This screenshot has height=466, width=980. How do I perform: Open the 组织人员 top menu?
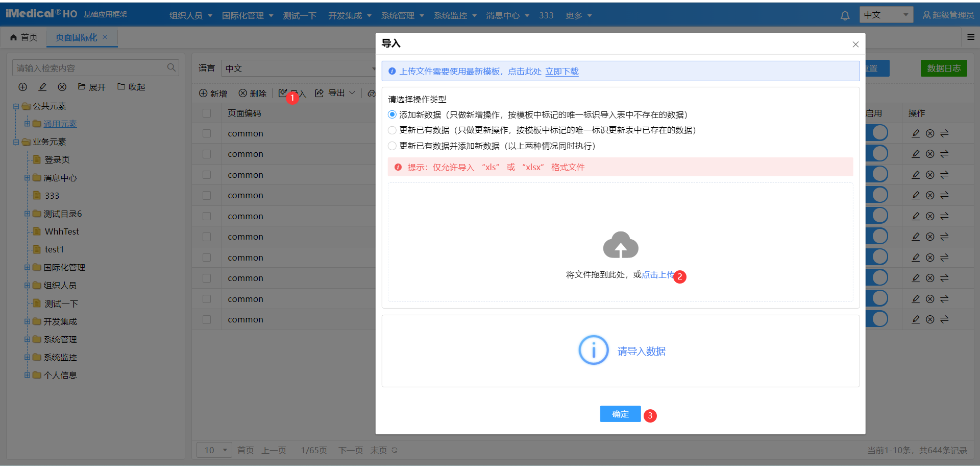click(191, 15)
